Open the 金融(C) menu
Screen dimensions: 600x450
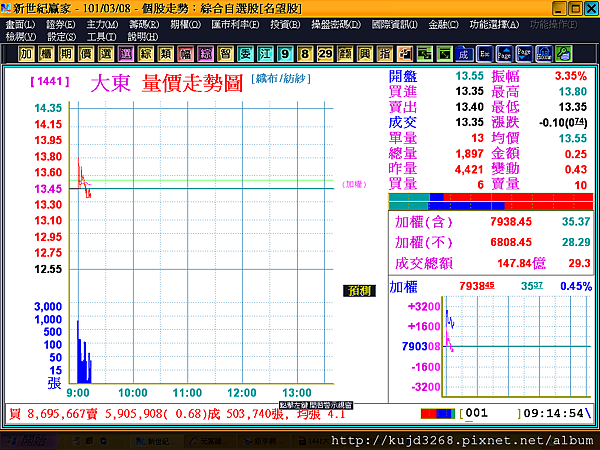[443, 25]
